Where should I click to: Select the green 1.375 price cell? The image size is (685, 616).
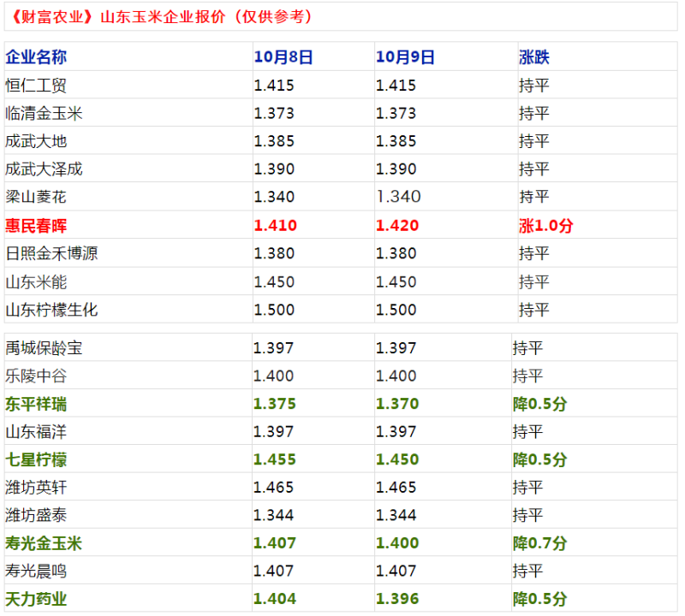click(275, 404)
